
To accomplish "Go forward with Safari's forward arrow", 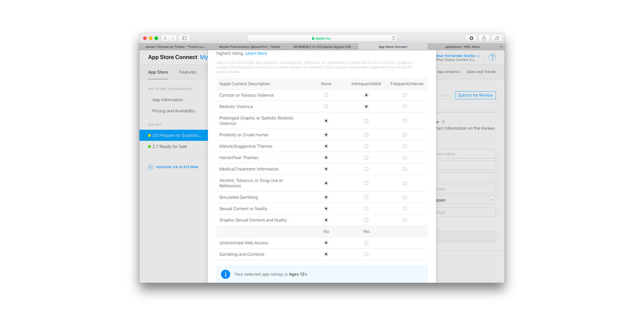I will coord(173,38).
